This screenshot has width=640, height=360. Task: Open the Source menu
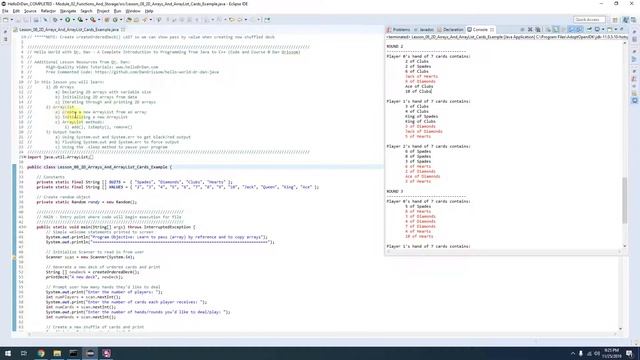click(x=30, y=11)
